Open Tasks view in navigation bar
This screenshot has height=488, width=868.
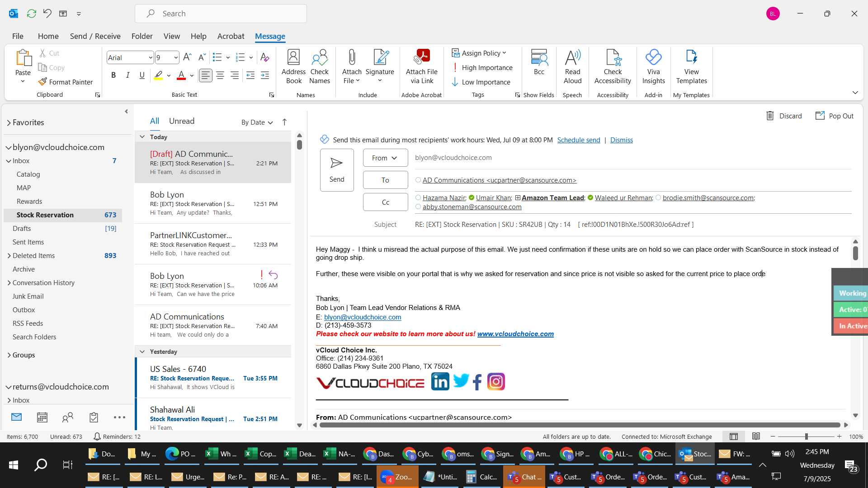point(94,418)
